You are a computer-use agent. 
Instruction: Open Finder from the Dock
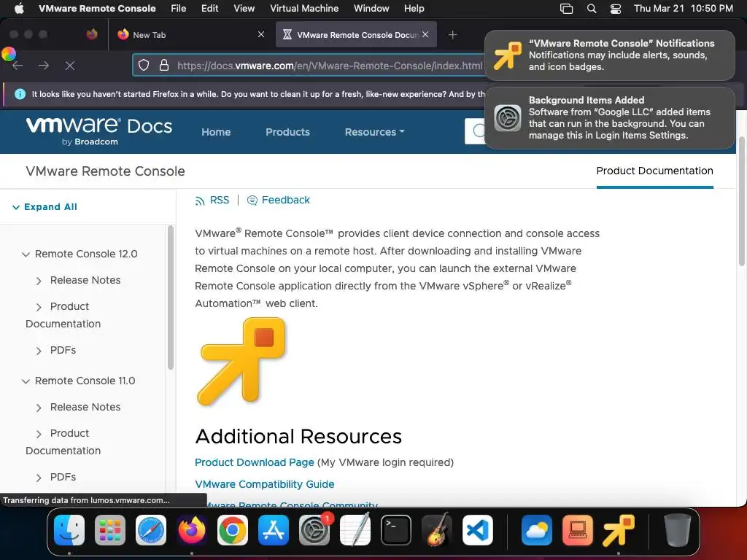69,530
